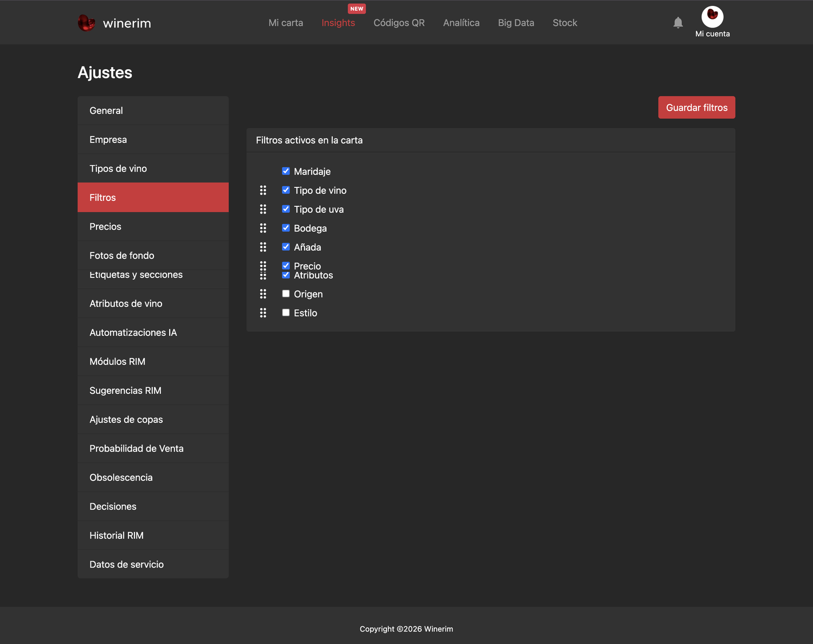This screenshot has height=644, width=813.
Task: Uncheck the Añada filter
Action: click(286, 247)
